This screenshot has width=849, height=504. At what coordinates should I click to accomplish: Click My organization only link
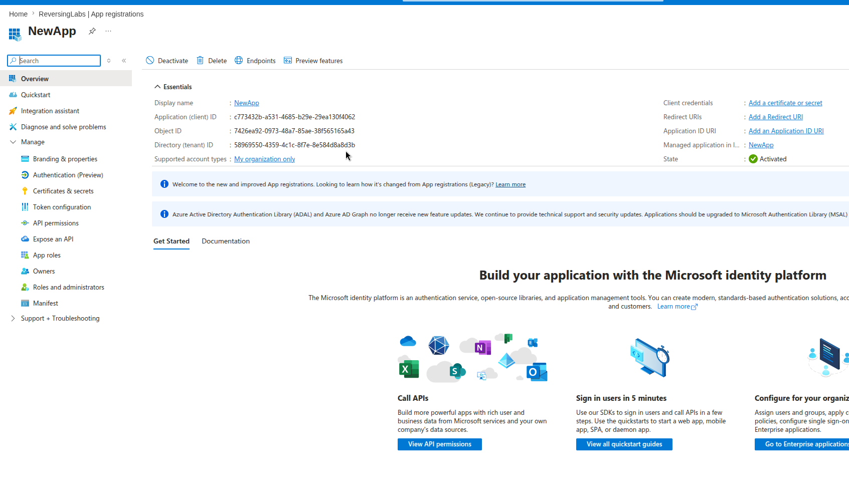(x=265, y=159)
